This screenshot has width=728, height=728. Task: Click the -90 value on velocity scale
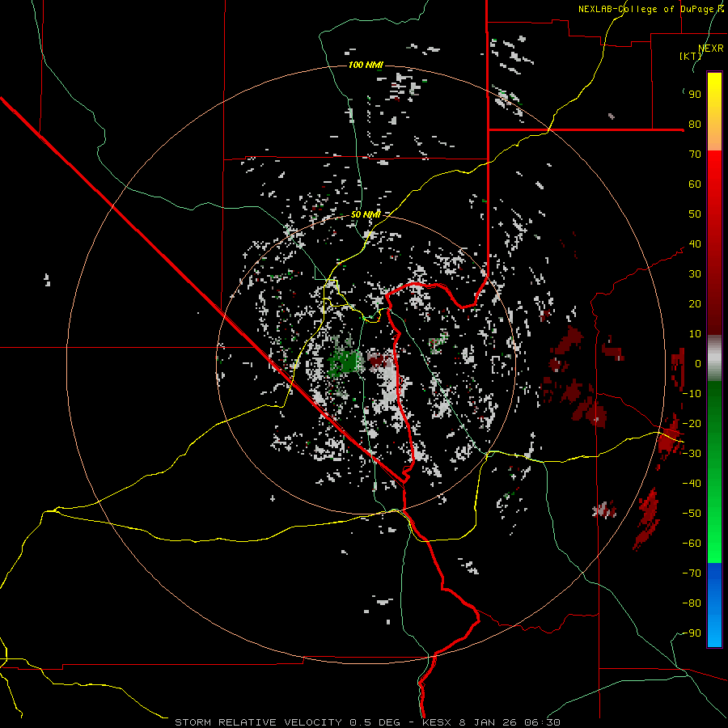click(692, 633)
